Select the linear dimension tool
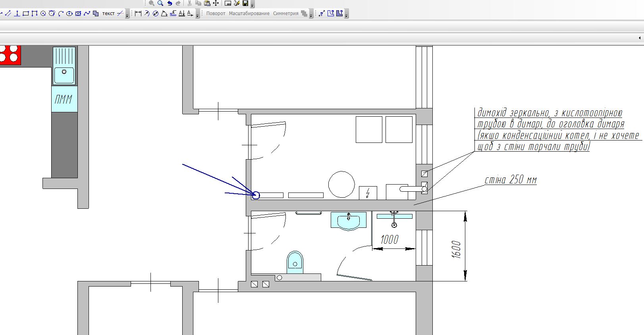The image size is (644, 335). pyautogui.click(x=138, y=13)
